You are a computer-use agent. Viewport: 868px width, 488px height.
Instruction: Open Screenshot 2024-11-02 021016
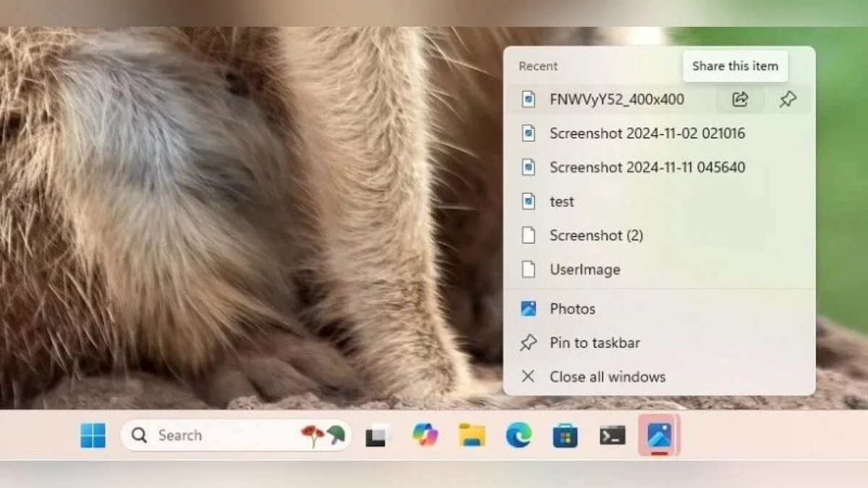tap(647, 134)
